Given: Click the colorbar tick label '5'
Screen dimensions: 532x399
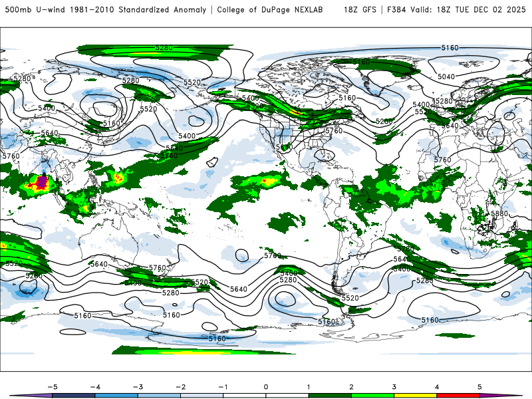Looking at the screenshot, I should pyautogui.click(x=479, y=387).
